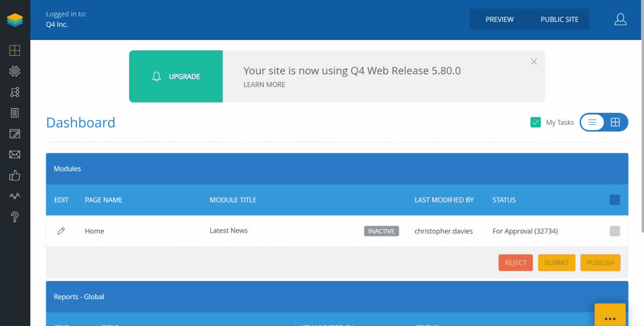Edit the Home page module with pencil
644x326 pixels.
(61, 231)
